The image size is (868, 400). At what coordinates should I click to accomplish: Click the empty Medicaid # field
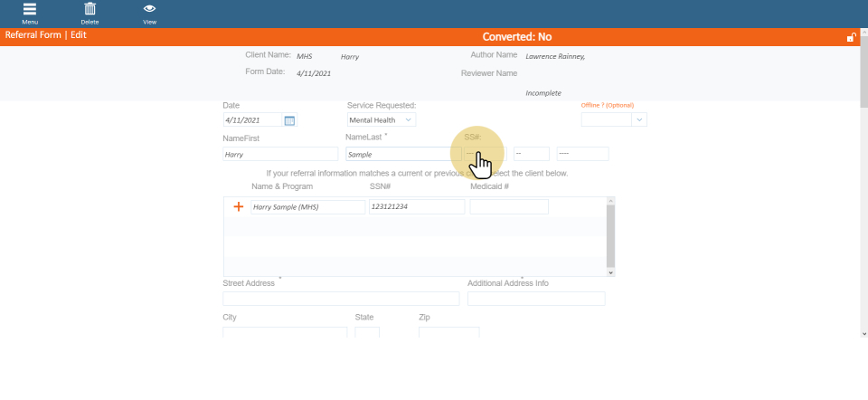(x=509, y=207)
